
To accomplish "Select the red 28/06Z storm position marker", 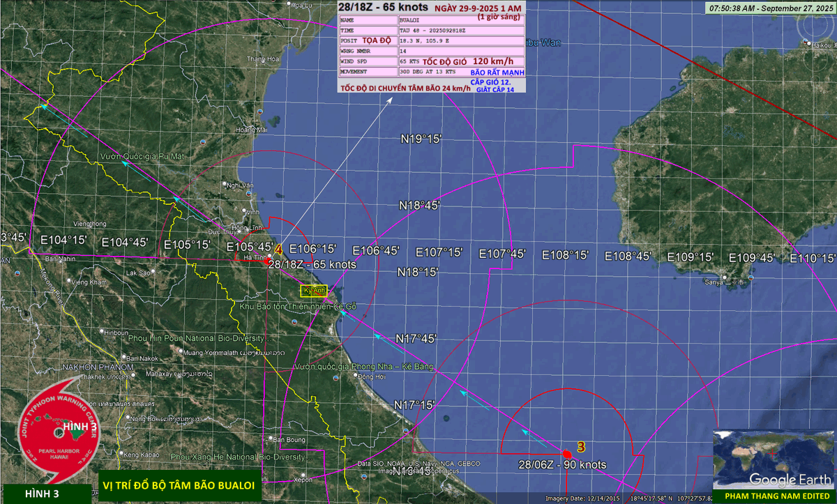I will 567,454.
